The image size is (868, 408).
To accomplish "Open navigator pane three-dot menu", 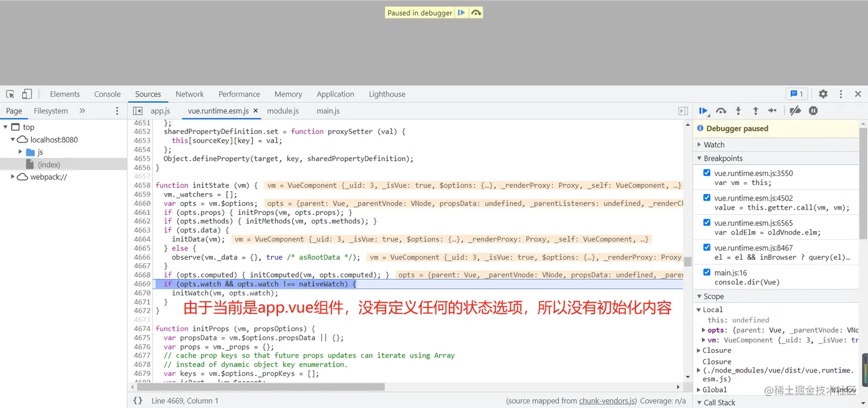I will tap(117, 111).
